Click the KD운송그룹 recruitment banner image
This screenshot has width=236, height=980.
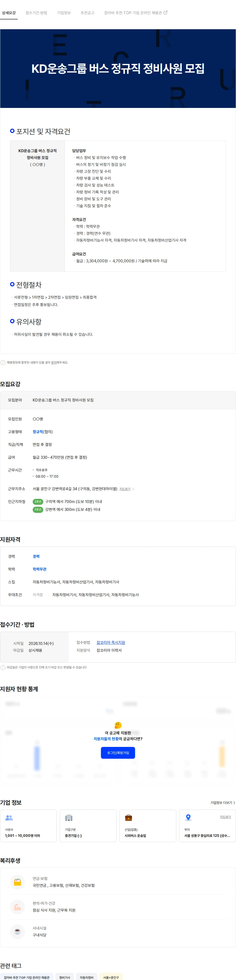click(118, 69)
